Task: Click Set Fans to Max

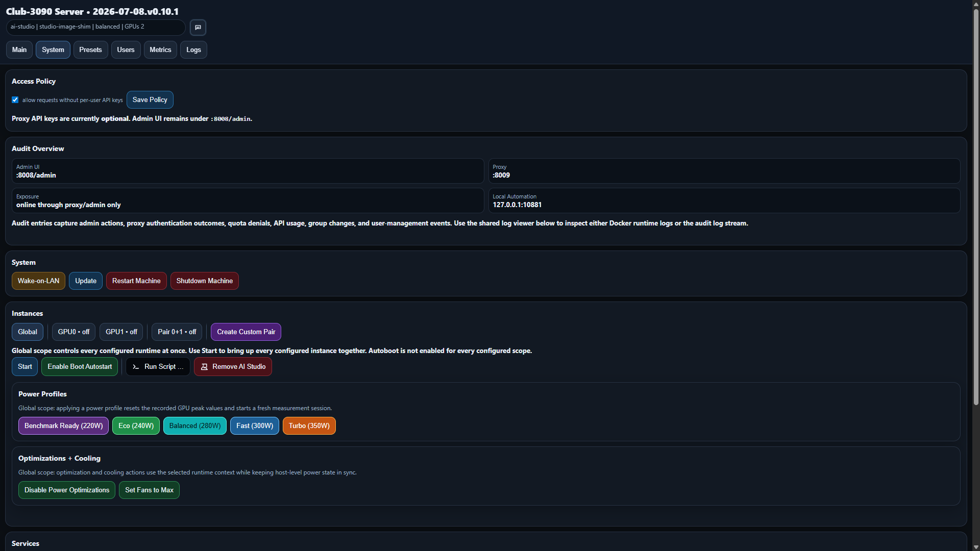Action: click(x=149, y=490)
